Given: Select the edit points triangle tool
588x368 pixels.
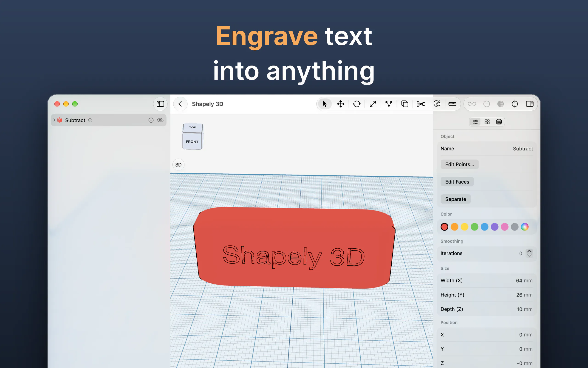Looking at the screenshot, I should [x=389, y=104].
